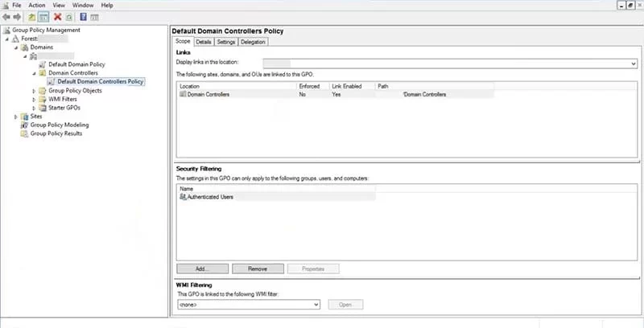Image resolution: width=644 pixels, height=328 pixels.
Task: Click the Add... button
Action: pos(202,269)
